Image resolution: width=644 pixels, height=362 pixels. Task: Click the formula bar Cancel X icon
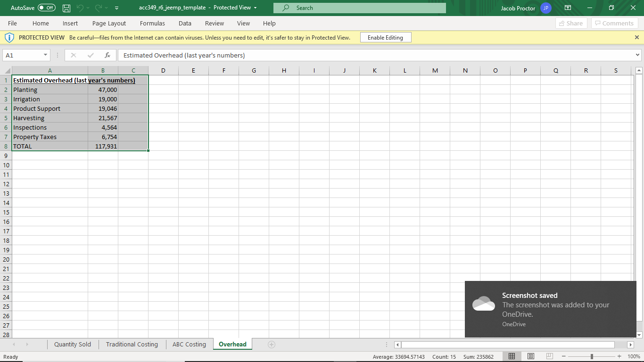(73, 55)
